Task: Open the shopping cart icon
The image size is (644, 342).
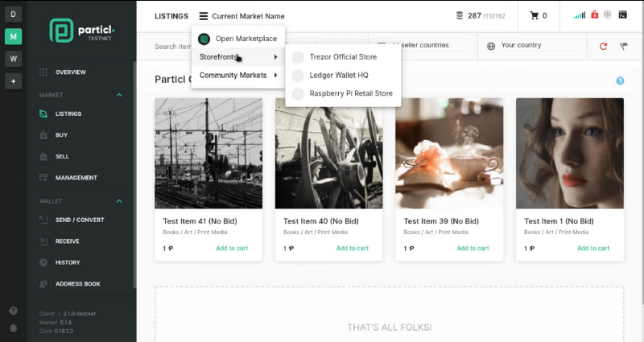Action: pyautogui.click(x=534, y=15)
